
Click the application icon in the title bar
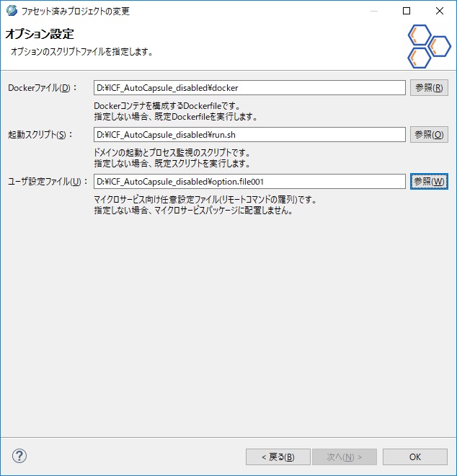[11, 11]
